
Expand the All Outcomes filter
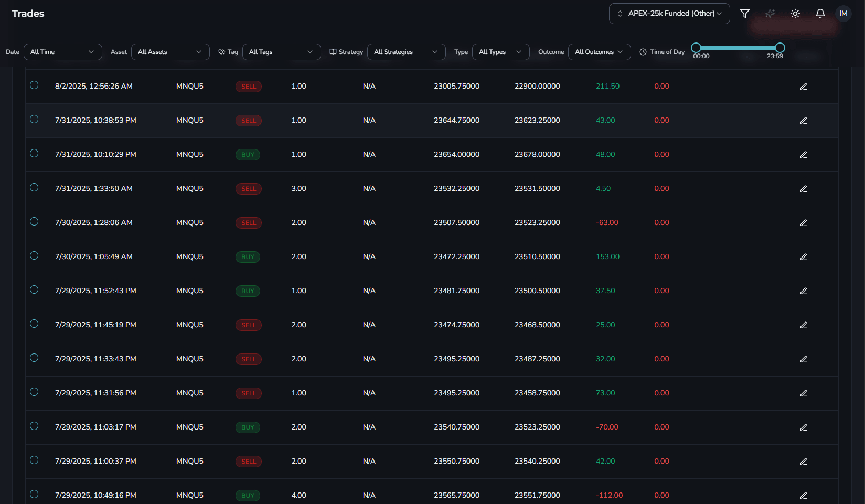(599, 52)
